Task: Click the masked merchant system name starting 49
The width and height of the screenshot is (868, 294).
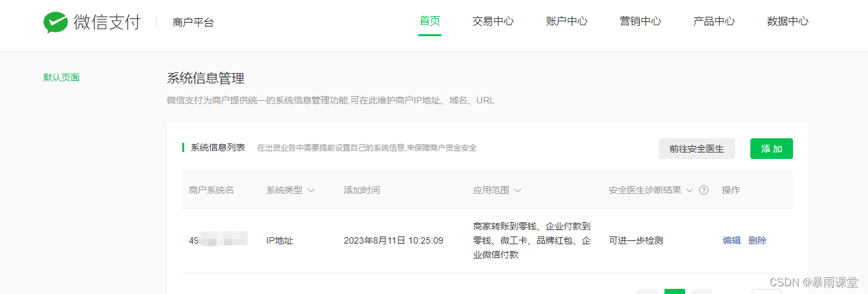Action: (218, 240)
